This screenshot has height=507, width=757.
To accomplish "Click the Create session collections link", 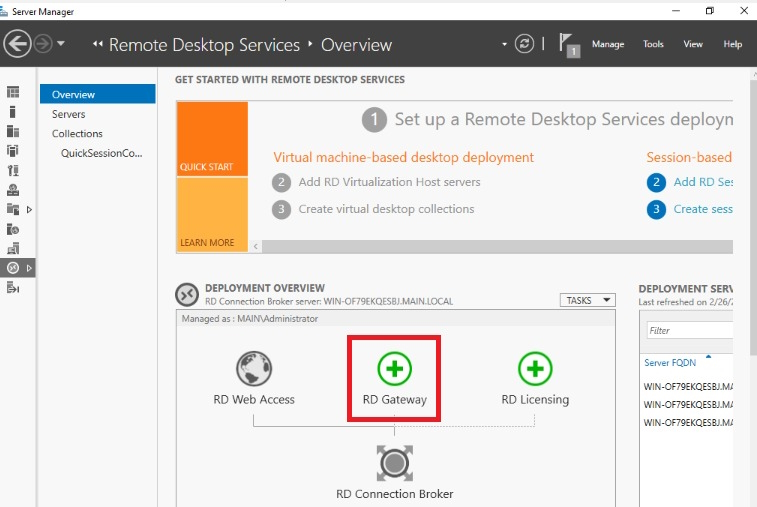I will click(x=702, y=209).
